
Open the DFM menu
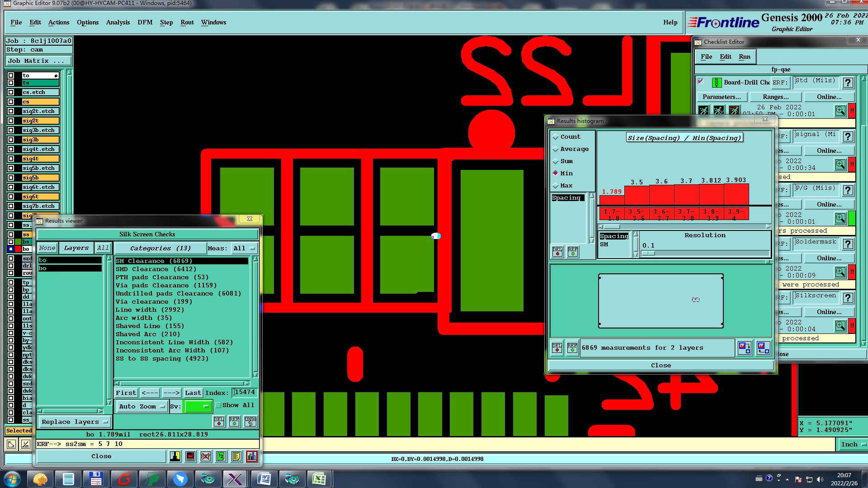(x=145, y=22)
